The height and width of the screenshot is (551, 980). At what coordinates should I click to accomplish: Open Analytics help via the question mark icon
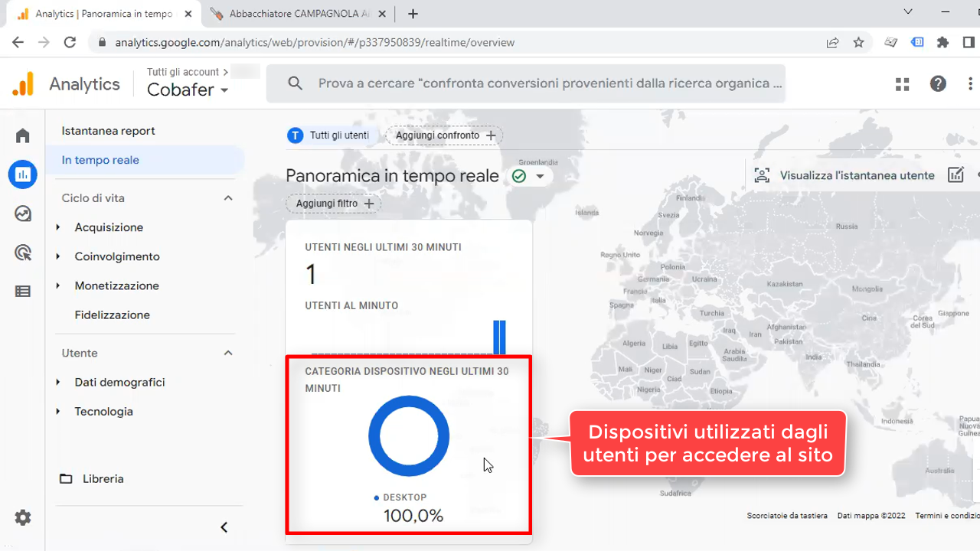(x=938, y=83)
